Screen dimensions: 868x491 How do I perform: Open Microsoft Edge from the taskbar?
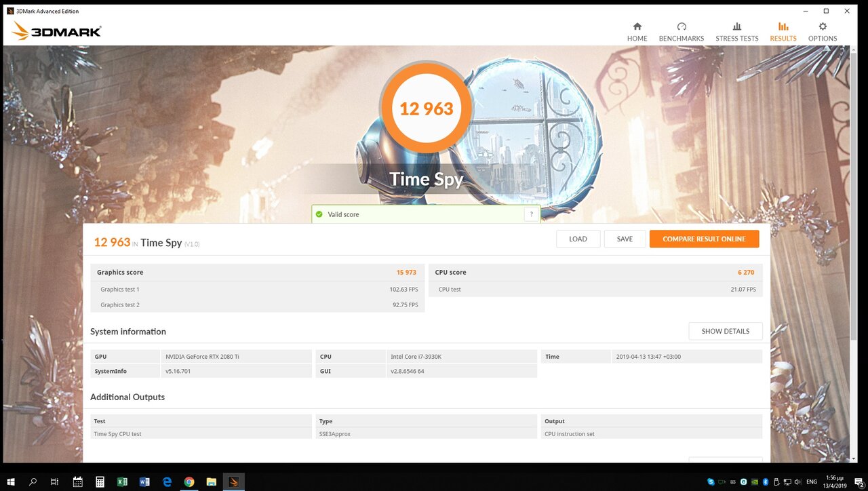tap(167, 482)
